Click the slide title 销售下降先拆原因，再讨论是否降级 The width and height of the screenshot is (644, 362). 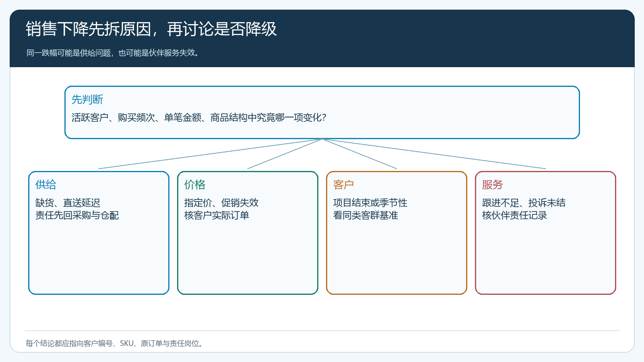(151, 29)
